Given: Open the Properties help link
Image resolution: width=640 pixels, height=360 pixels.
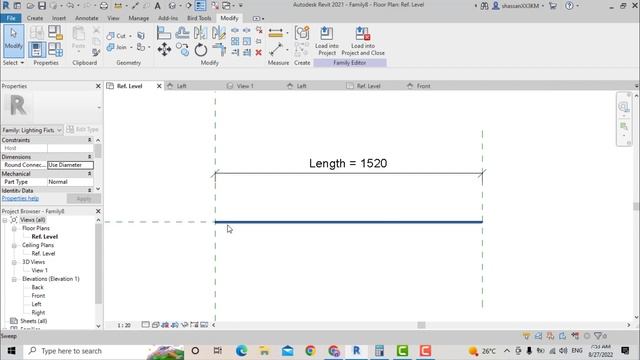Looking at the screenshot, I should pyautogui.click(x=20, y=198).
